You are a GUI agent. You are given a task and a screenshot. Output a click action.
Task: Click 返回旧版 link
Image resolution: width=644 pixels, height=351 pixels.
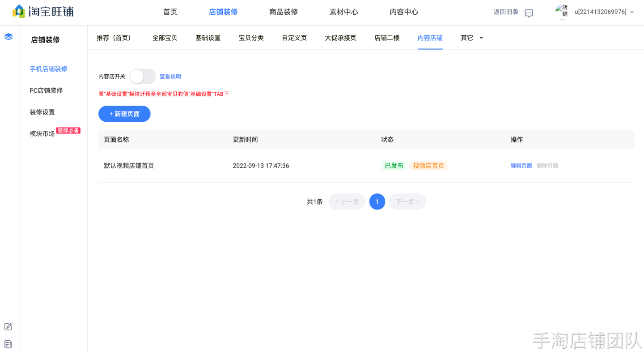pyautogui.click(x=506, y=12)
